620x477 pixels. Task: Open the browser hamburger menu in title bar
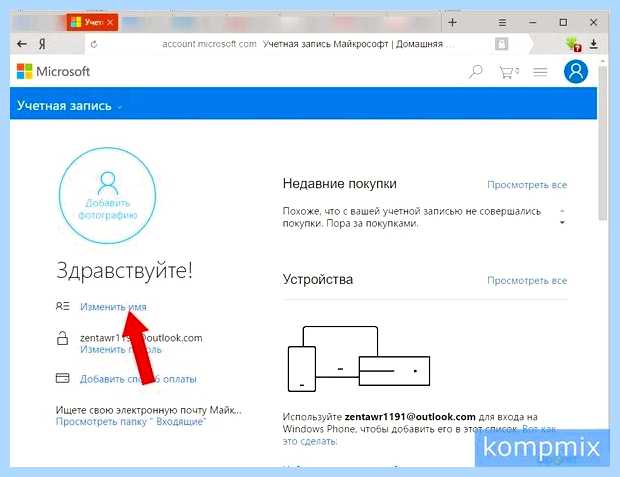click(x=502, y=23)
